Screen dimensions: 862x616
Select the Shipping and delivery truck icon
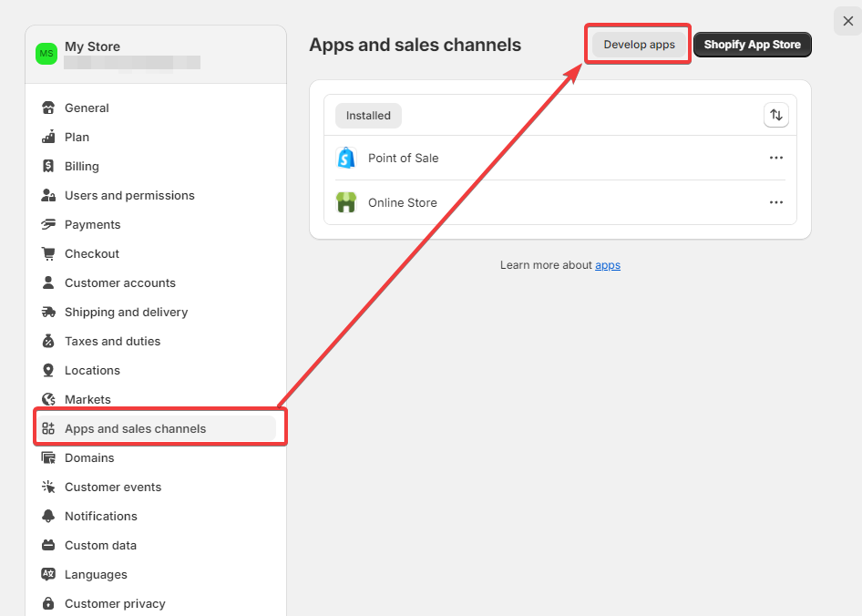tap(47, 312)
